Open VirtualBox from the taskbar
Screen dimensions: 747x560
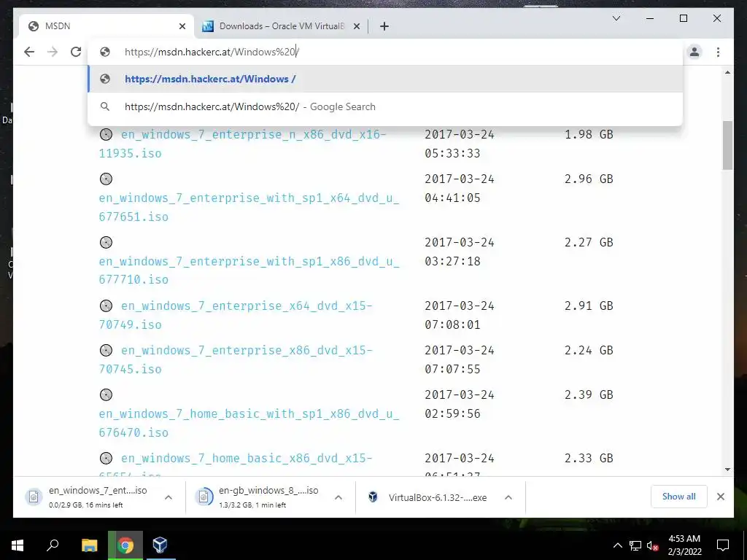click(x=160, y=545)
